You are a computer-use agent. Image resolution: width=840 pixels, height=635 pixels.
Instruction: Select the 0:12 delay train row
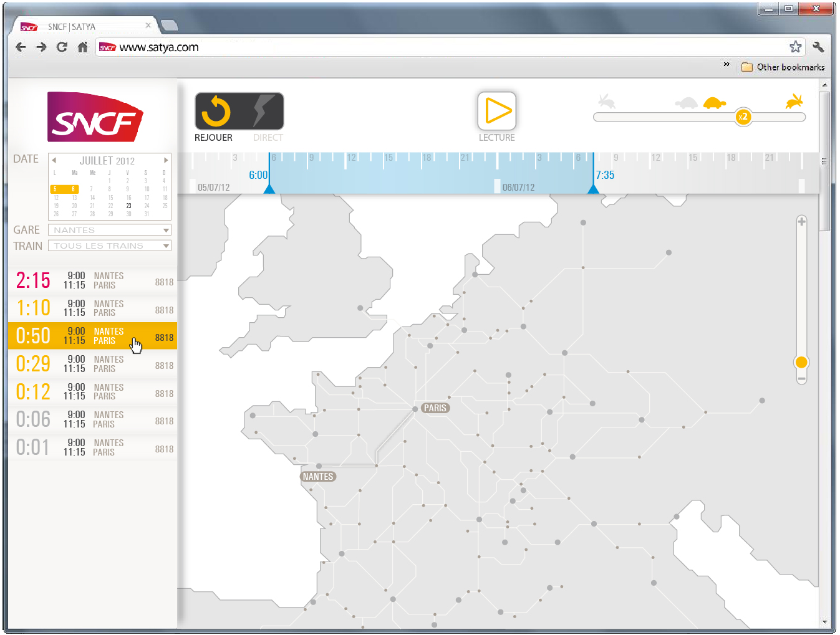coord(92,392)
